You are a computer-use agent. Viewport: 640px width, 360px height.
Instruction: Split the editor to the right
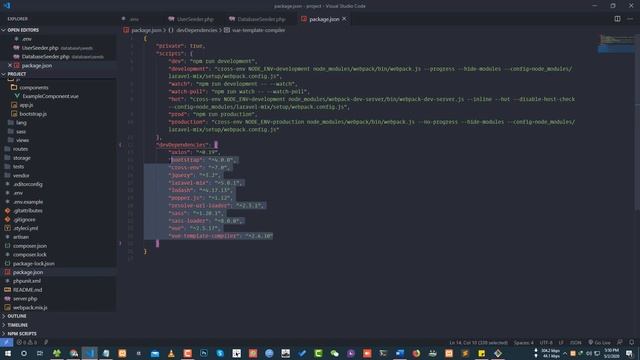[x=617, y=19]
